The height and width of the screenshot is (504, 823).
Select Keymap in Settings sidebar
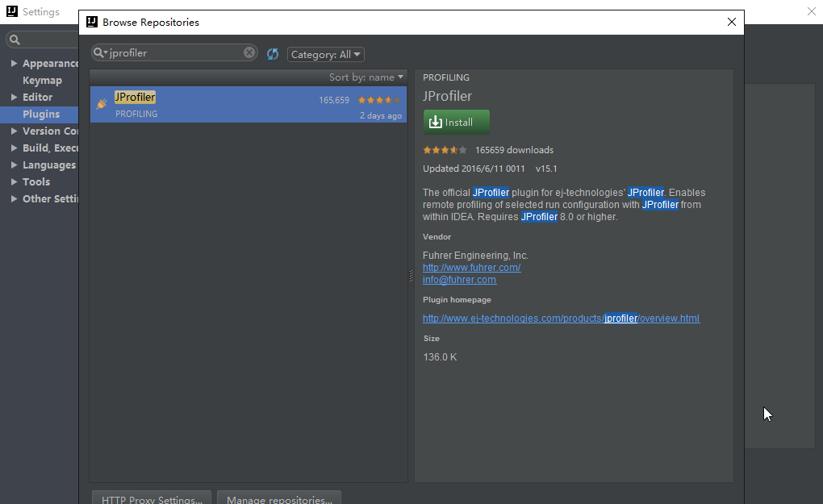(42, 81)
